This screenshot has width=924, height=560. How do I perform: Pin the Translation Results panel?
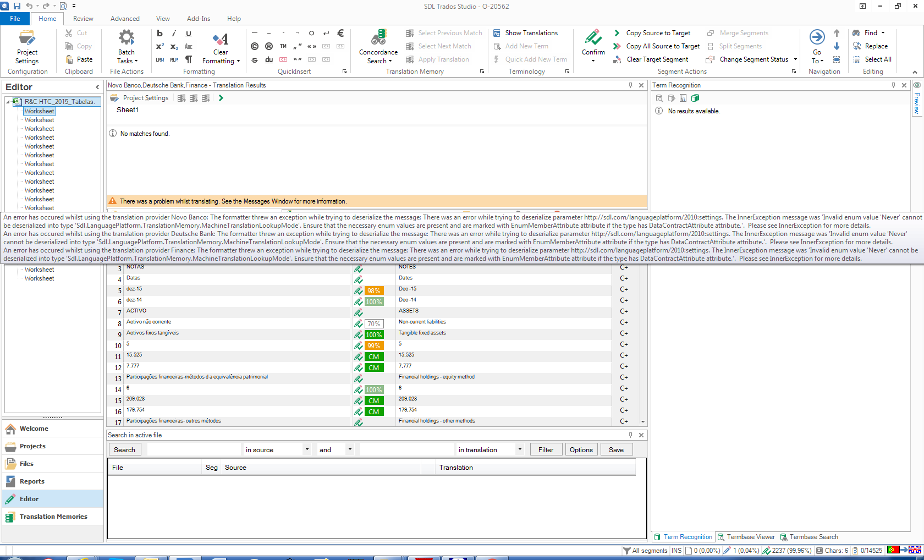630,85
